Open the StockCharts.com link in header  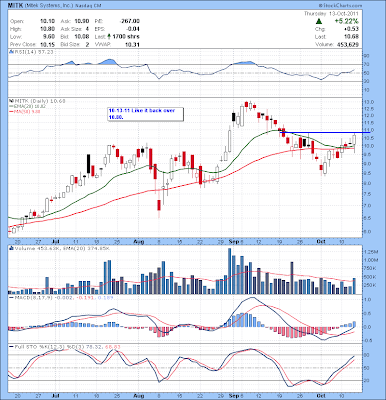(340, 6)
